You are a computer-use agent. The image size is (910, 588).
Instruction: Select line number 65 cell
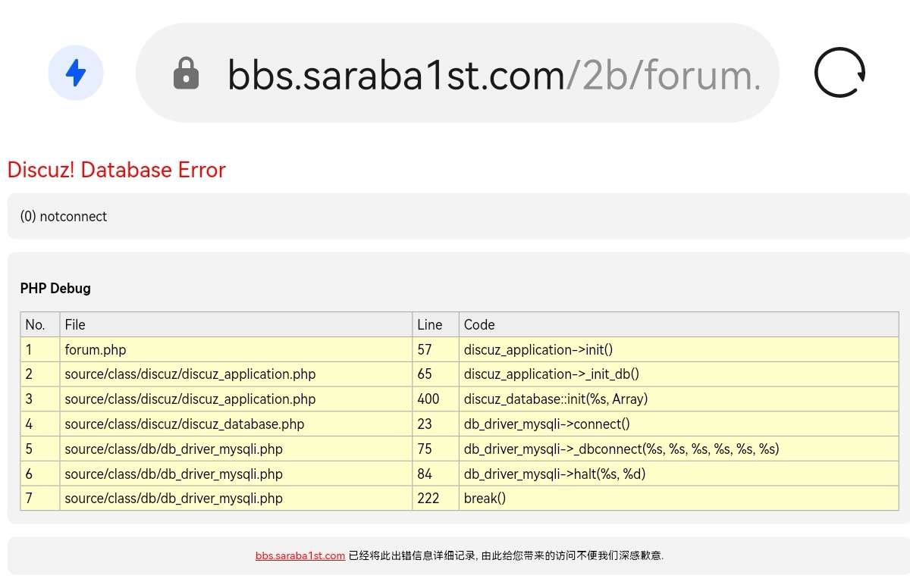tap(435, 374)
